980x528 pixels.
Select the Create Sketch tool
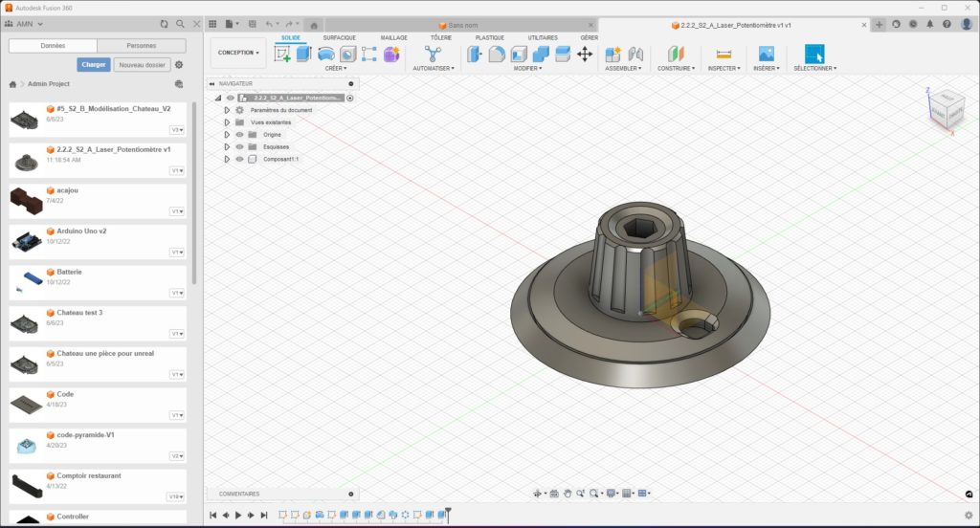pos(282,55)
